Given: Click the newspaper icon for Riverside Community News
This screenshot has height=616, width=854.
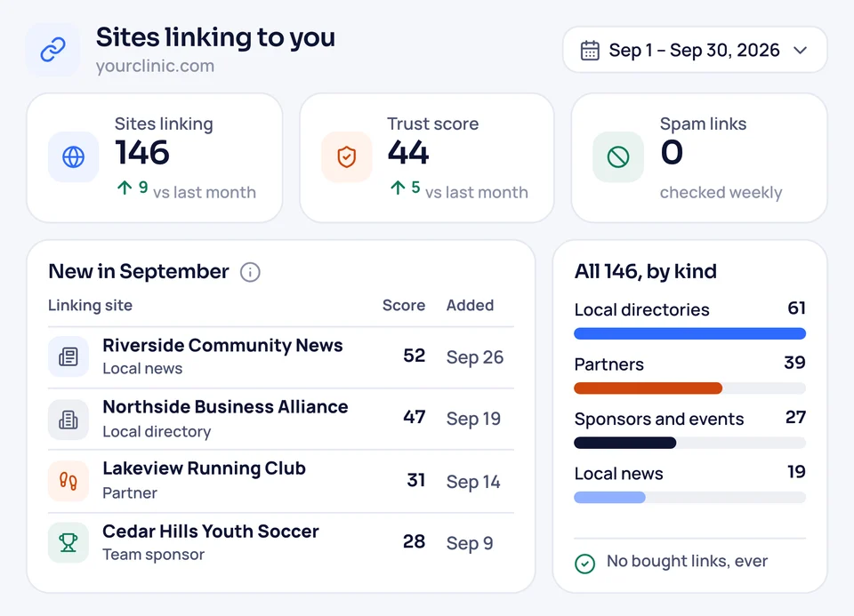Looking at the screenshot, I should click(68, 356).
